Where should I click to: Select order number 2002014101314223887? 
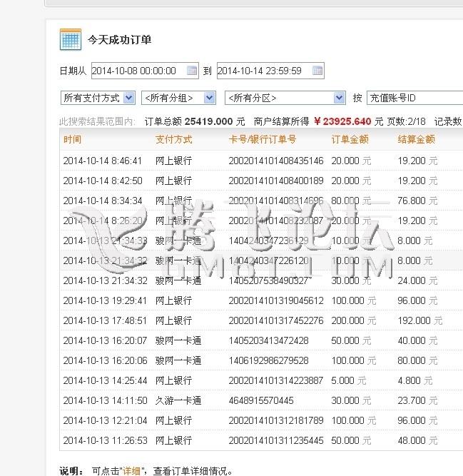(275, 381)
